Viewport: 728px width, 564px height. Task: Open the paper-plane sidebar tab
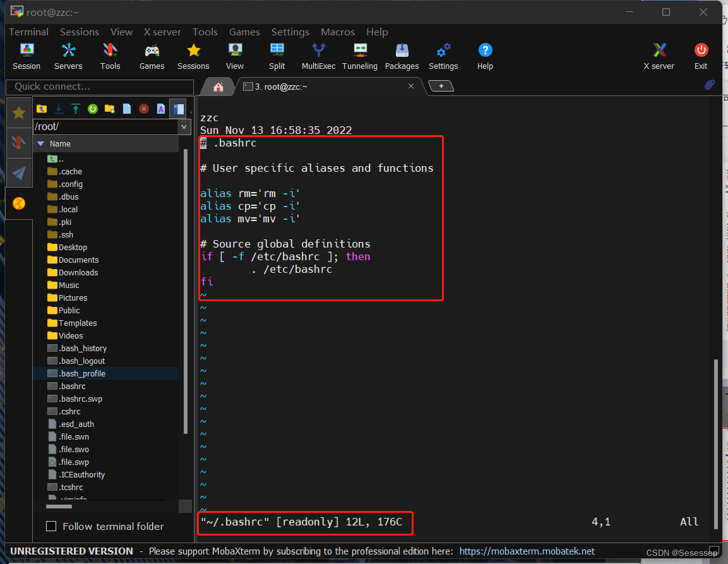coord(19,173)
